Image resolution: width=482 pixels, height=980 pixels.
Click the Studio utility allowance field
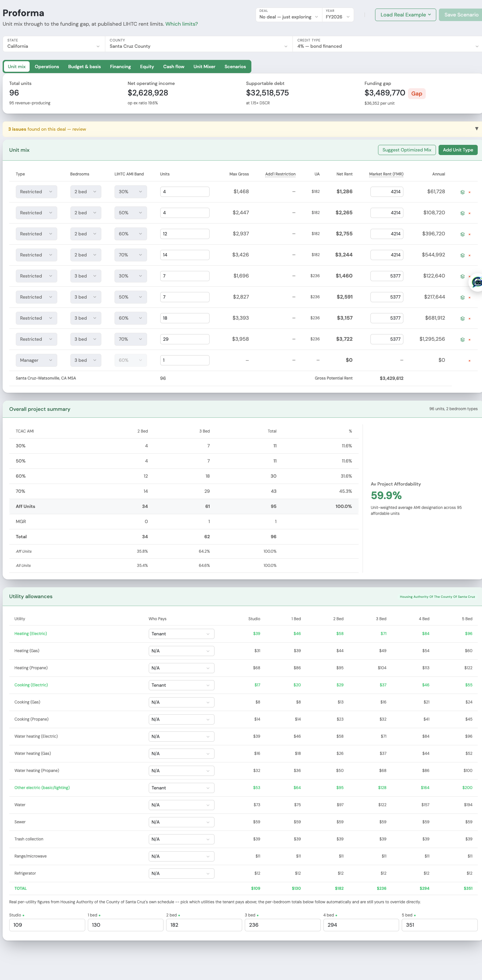coord(47,925)
